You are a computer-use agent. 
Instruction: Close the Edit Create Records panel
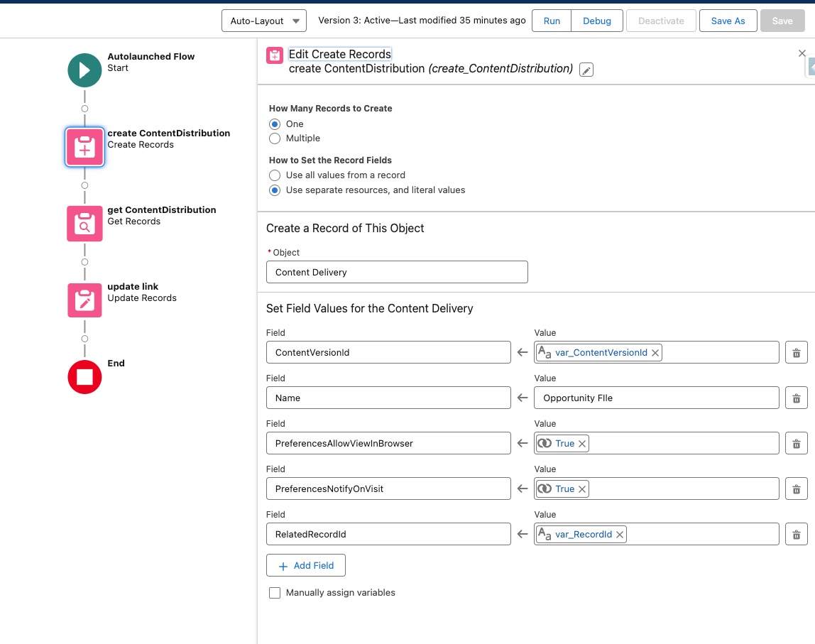[x=802, y=53]
